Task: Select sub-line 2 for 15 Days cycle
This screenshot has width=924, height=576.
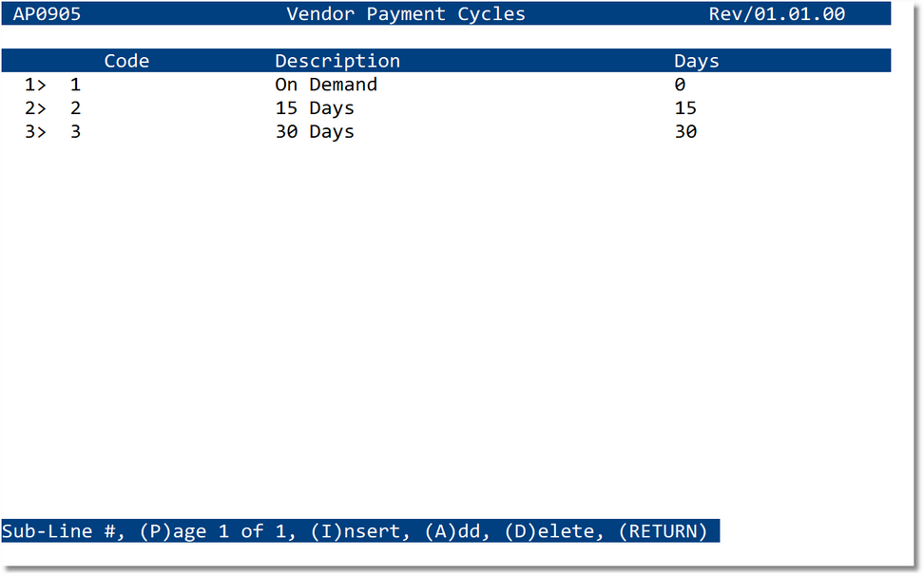Action: click(34, 107)
